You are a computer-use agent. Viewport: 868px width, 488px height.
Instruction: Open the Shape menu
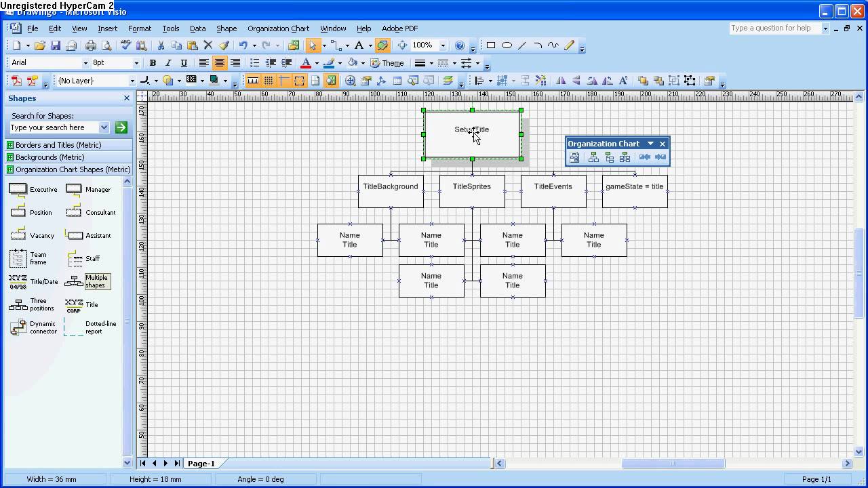pyautogui.click(x=226, y=28)
